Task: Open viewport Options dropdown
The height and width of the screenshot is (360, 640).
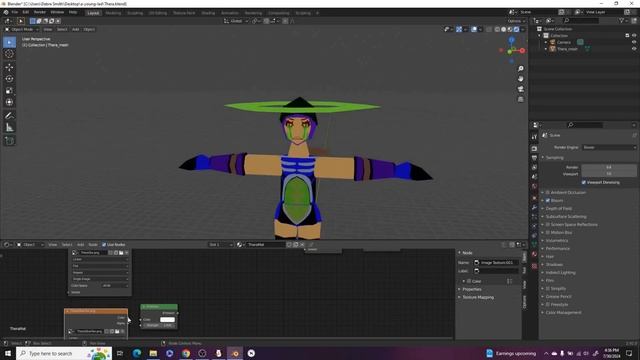Action: pyautogui.click(x=516, y=21)
